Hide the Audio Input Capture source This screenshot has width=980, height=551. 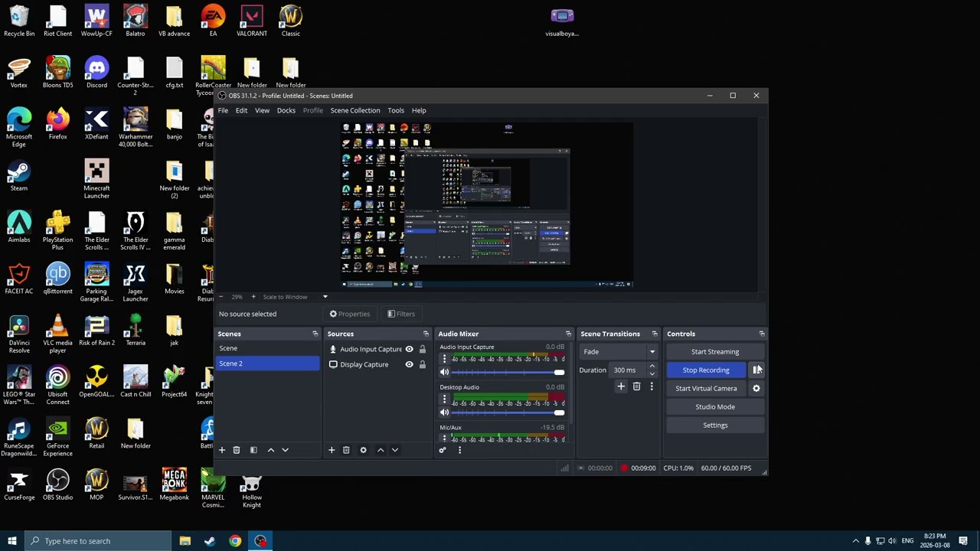[409, 350]
